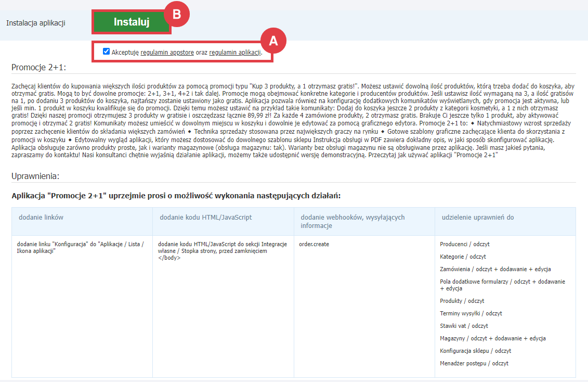Click the Promocje 2+1 section heading

click(39, 68)
